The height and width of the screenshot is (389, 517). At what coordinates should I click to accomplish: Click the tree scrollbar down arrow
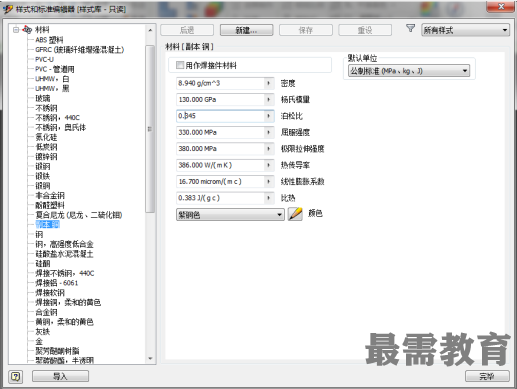point(150,358)
